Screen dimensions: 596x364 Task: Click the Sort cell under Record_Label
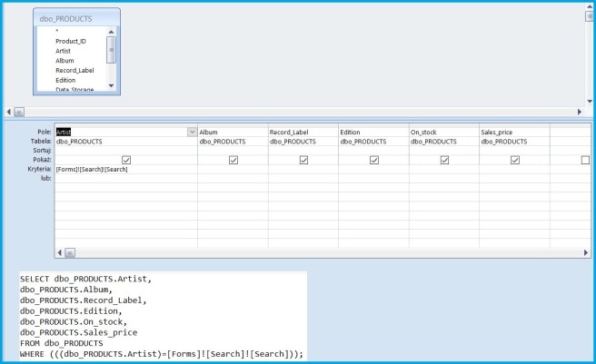(x=303, y=151)
